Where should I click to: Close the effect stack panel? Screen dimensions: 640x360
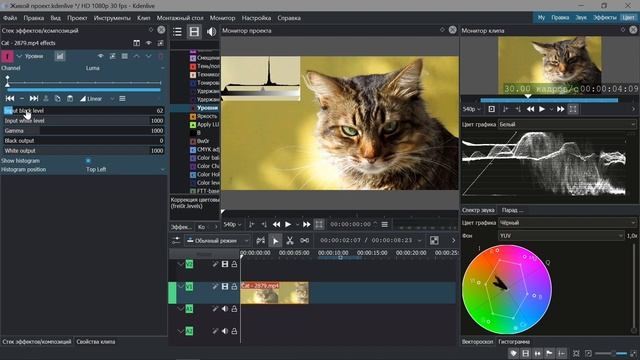coord(161,30)
